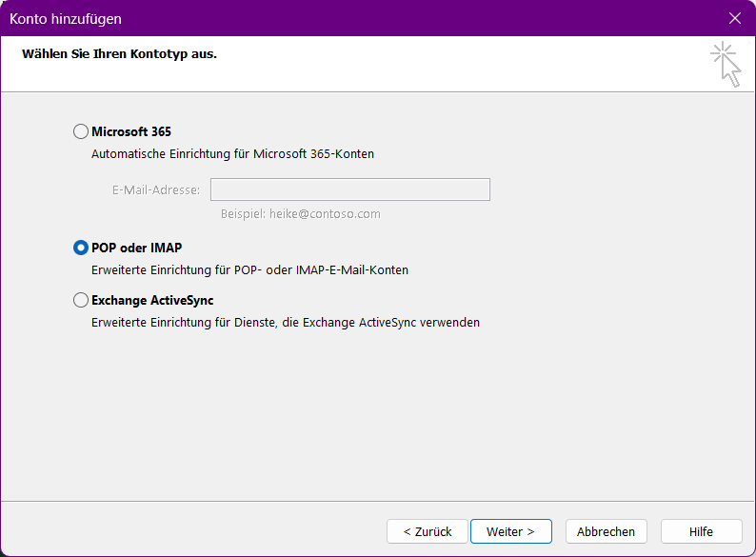This screenshot has width=756, height=557.
Task: Proceed with the Weiter button
Action: (x=510, y=531)
